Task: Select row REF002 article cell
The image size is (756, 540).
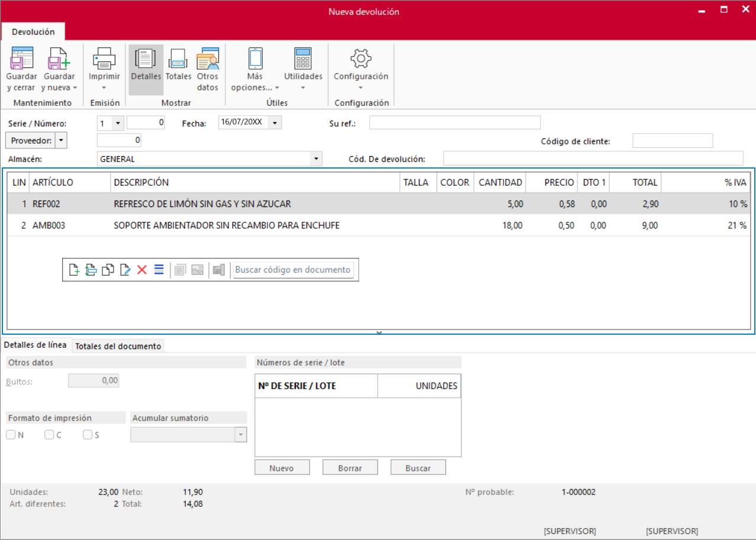Action: pos(70,203)
